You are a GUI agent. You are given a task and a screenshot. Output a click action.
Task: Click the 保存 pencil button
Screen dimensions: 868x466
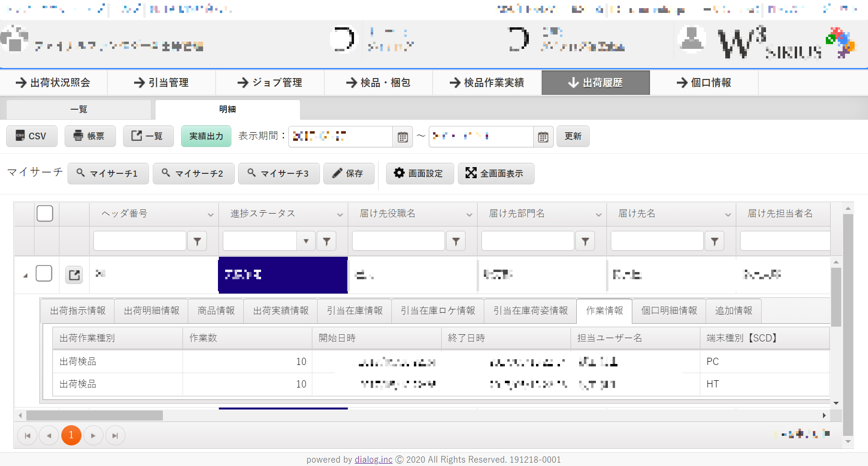pos(349,173)
